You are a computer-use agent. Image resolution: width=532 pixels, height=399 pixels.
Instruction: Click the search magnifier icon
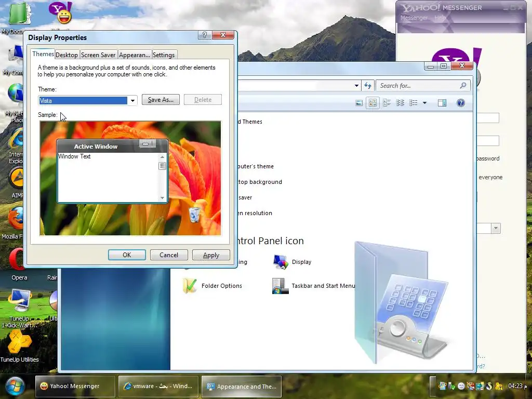[463, 86]
